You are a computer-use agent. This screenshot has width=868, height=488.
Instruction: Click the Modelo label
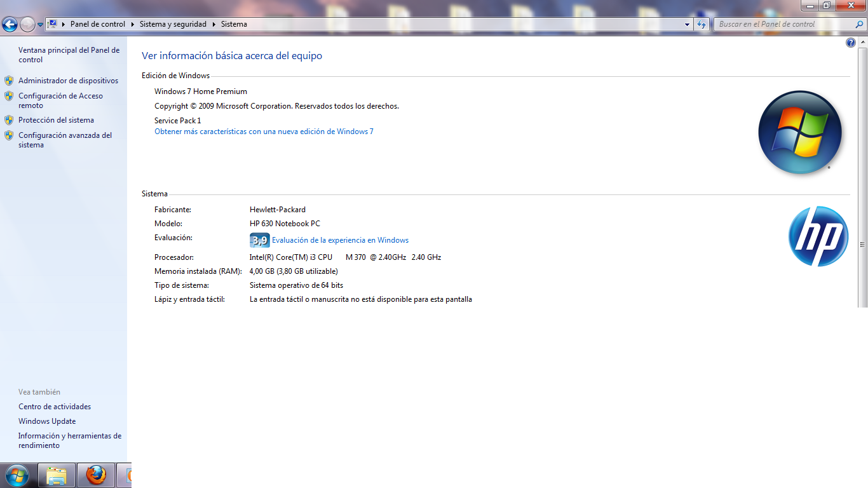pyautogui.click(x=168, y=224)
